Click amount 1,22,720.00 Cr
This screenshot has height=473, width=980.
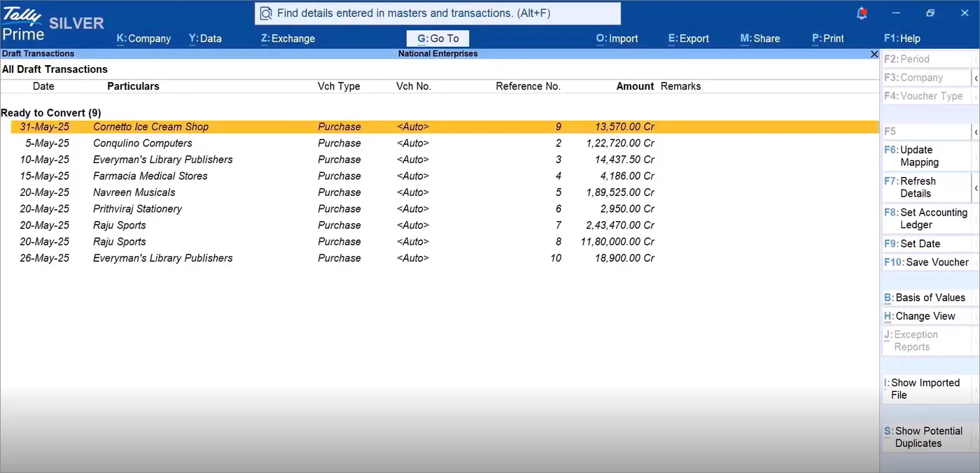click(x=620, y=143)
